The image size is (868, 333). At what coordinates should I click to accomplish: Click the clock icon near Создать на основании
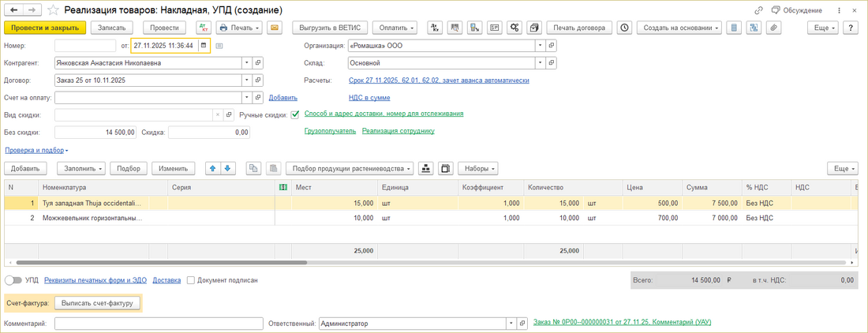pos(625,28)
